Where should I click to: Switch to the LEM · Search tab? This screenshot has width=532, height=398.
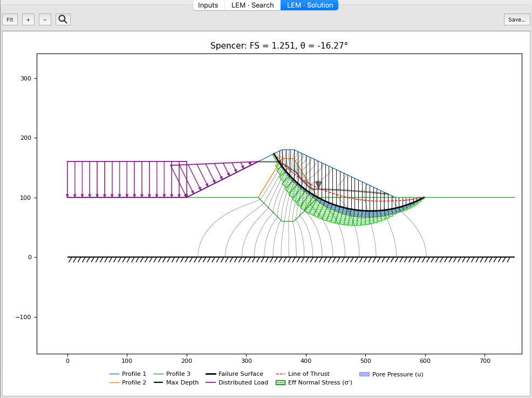coord(253,5)
